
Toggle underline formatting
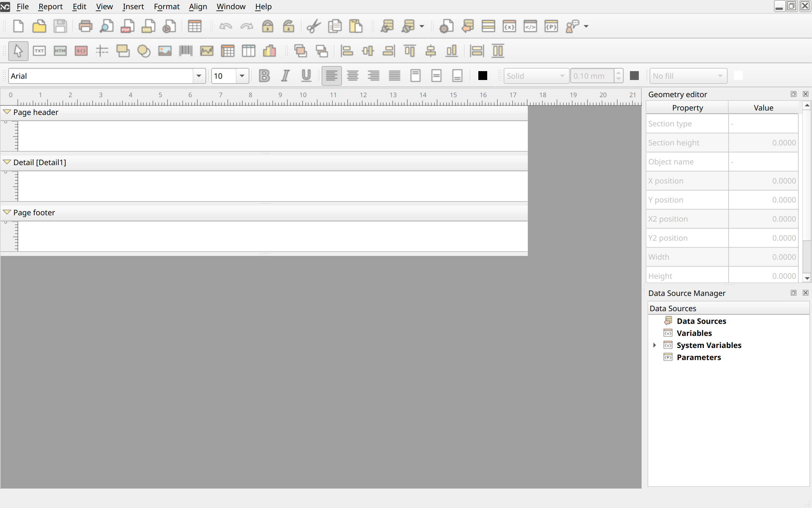click(306, 76)
